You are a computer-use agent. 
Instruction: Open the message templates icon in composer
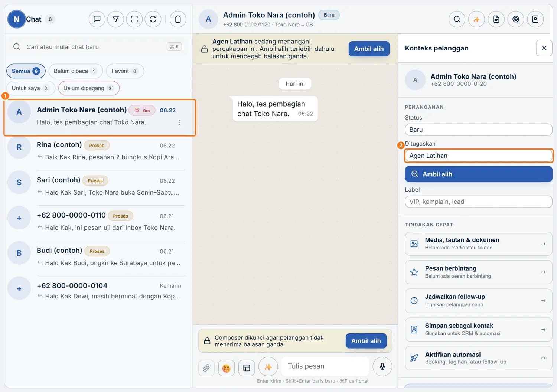pyautogui.click(x=247, y=368)
